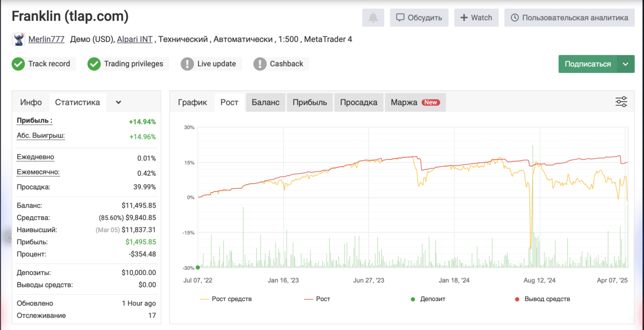
Task: Select the Рост chart tab
Action: [230, 102]
